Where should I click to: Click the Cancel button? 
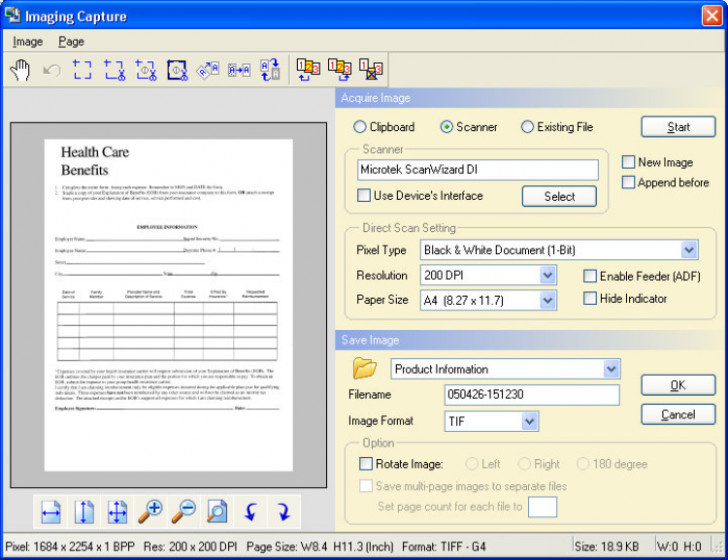click(x=678, y=414)
